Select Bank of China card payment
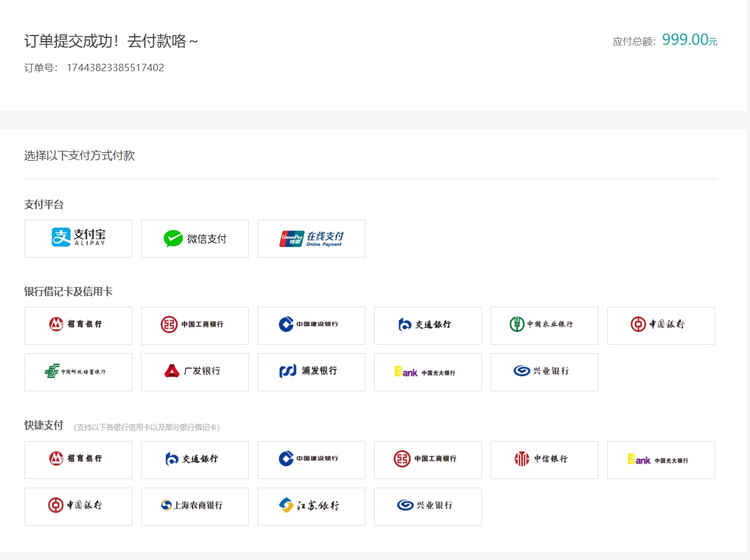 tap(660, 325)
